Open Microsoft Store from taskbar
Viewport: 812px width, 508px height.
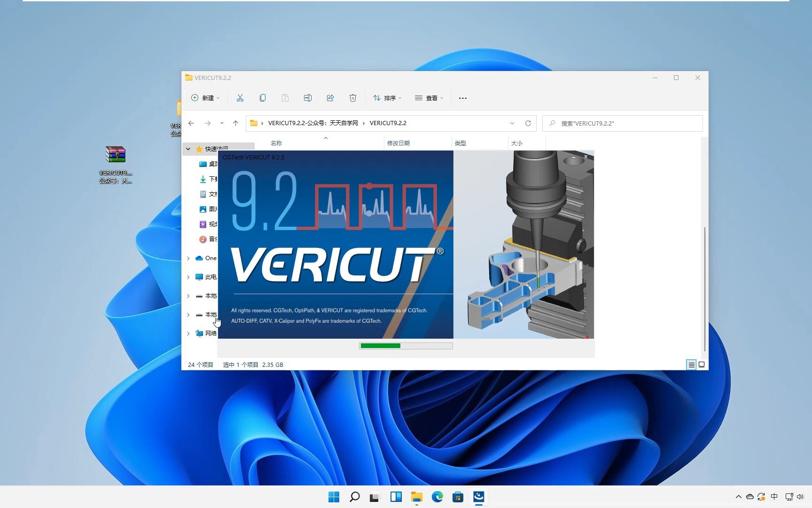point(458,497)
